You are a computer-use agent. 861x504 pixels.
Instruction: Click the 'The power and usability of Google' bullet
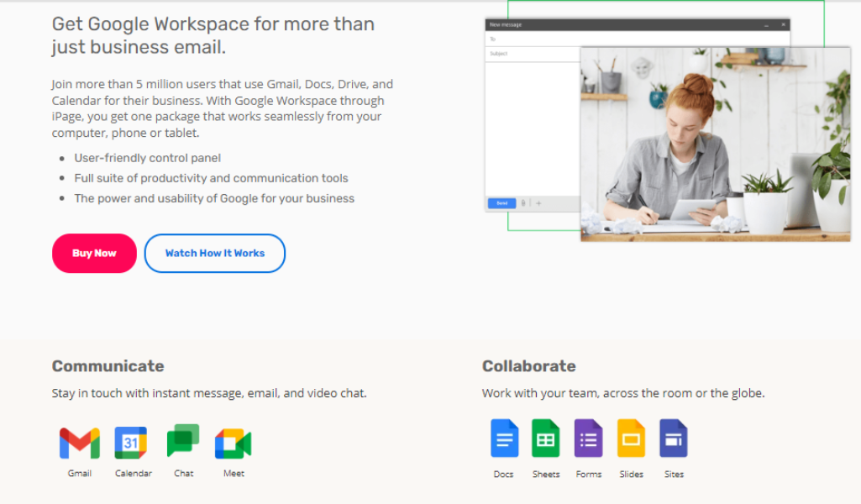214,198
